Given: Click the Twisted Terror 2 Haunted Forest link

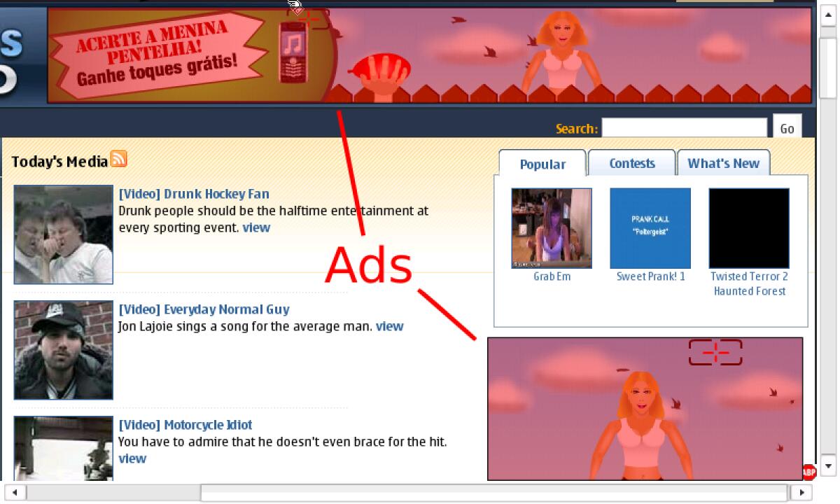Looking at the screenshot, I should pos(749,283).
